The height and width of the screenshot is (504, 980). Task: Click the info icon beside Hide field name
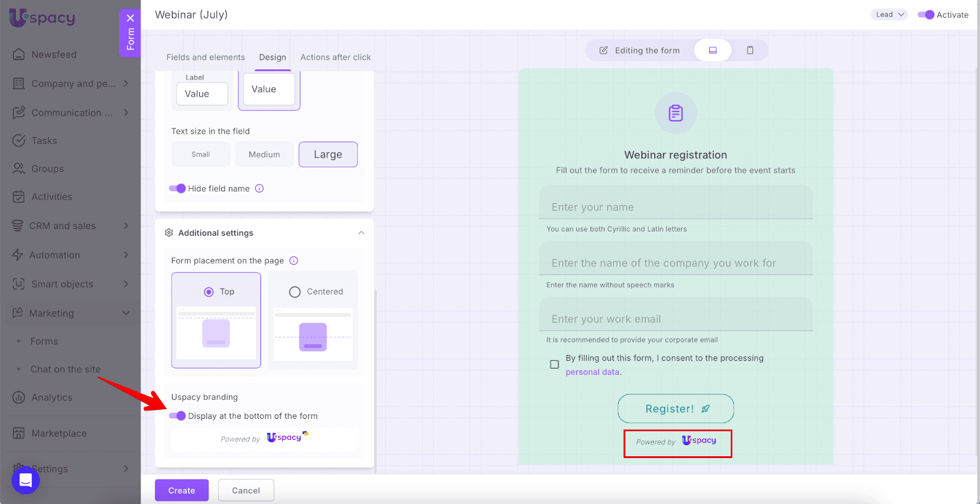coord(260,189)
